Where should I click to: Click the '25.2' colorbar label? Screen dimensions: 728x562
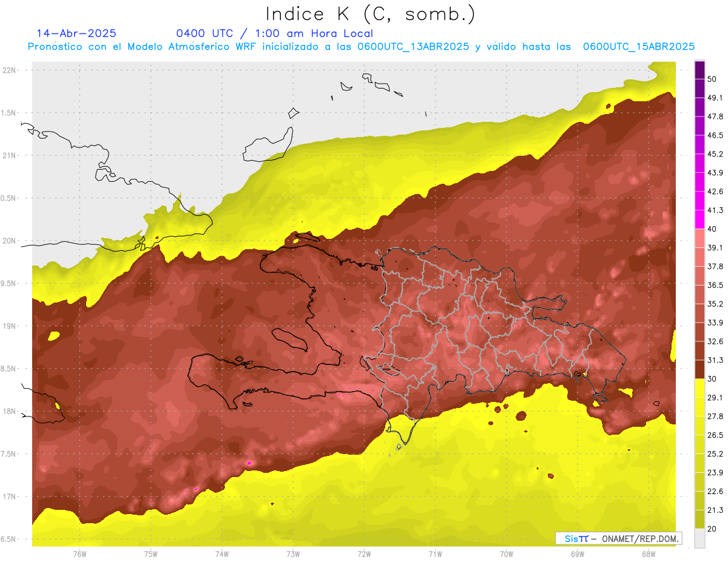click(x=715, y=454)
